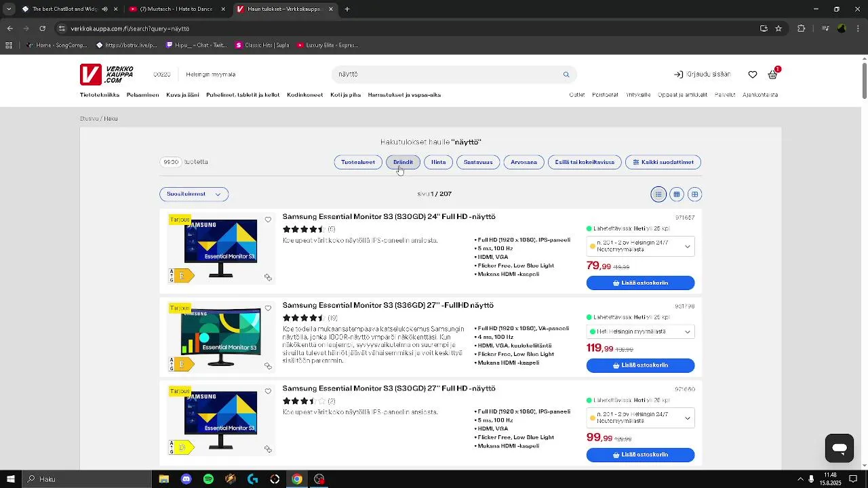Switch to Mustasch I Hate to Dance tab

click(x=176, y=9)
